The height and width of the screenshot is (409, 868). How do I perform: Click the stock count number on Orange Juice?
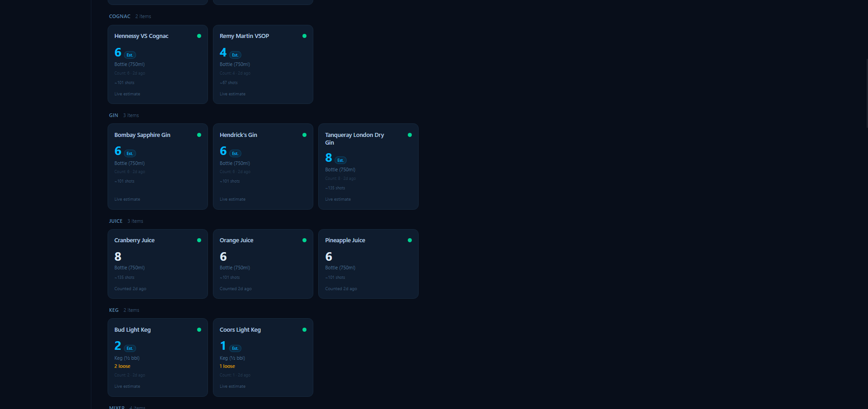(223, 256)
